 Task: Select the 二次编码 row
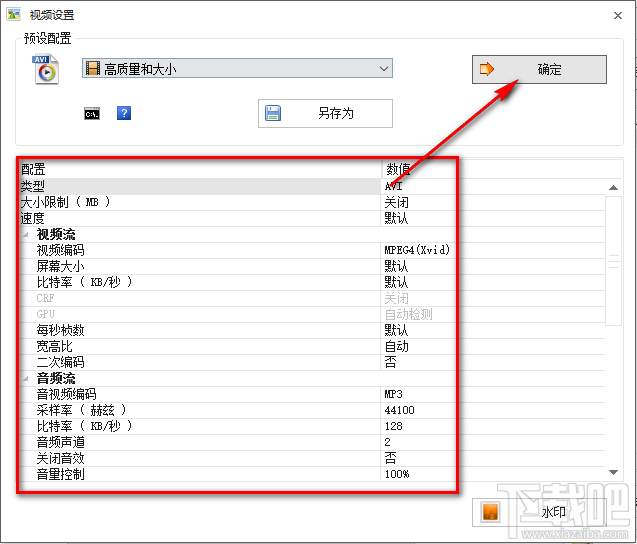[312, 362]
